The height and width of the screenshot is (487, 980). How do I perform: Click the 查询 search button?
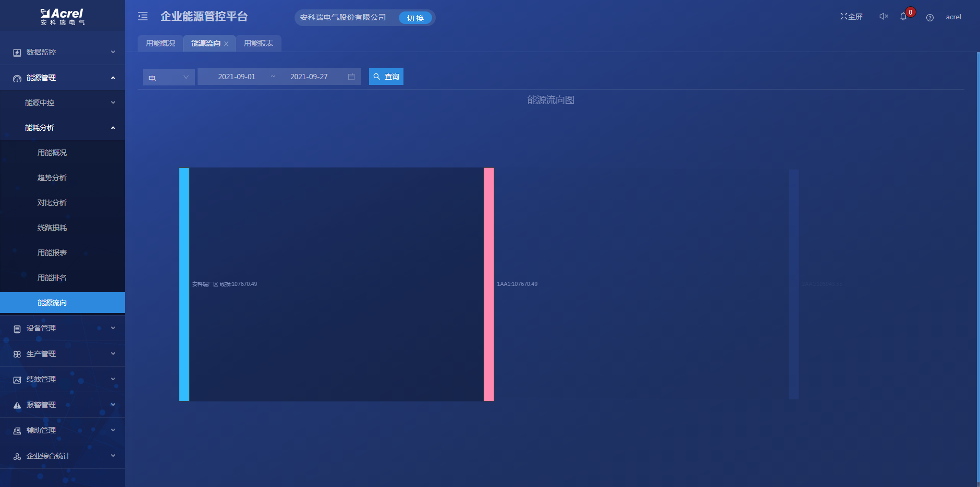click(386, 77)
